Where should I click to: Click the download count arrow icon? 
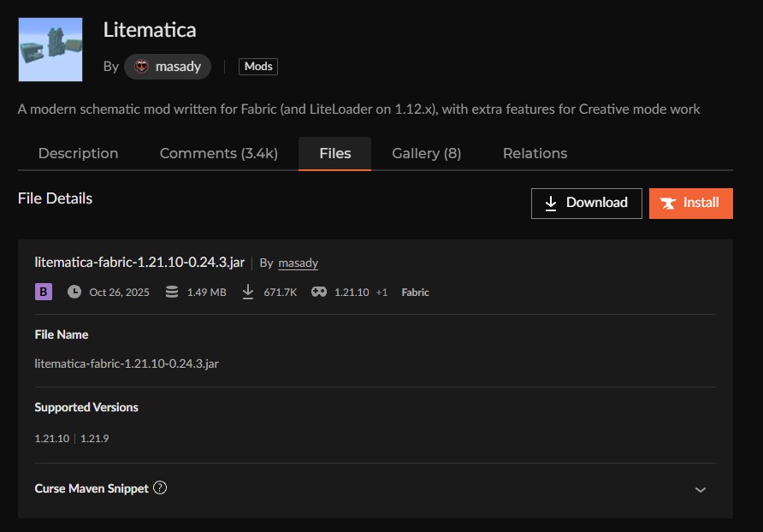(x=248, y=293)
